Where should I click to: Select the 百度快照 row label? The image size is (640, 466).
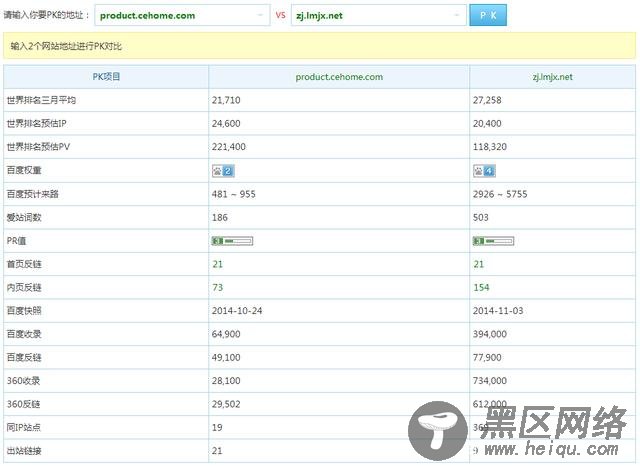24,311
